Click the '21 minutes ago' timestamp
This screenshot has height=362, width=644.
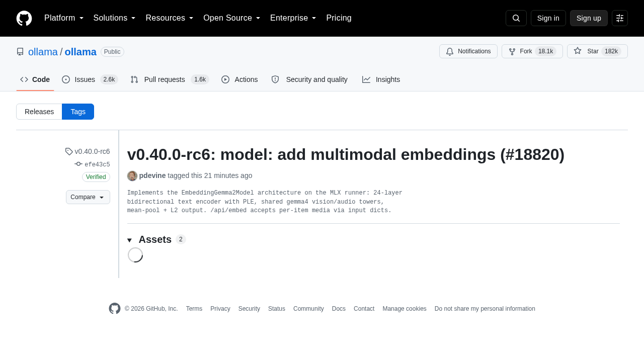(228, 175)
